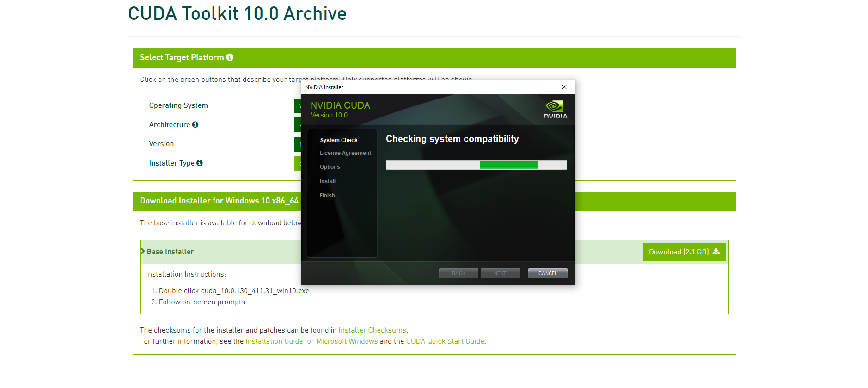Select the License Agreement installer step
This screenshot has height=388, width=868.
[345, 153]
